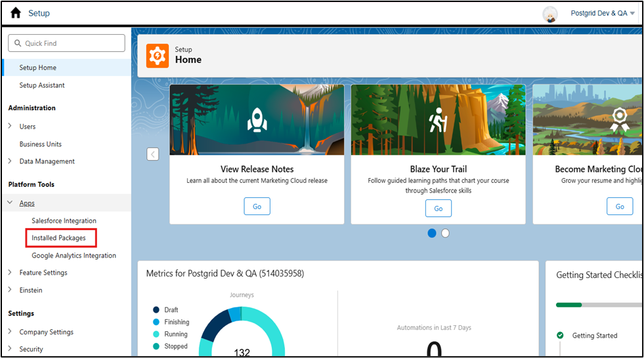Select the first carousel page dot
Viewport: 644px width, 358px height.
(432, 233)
